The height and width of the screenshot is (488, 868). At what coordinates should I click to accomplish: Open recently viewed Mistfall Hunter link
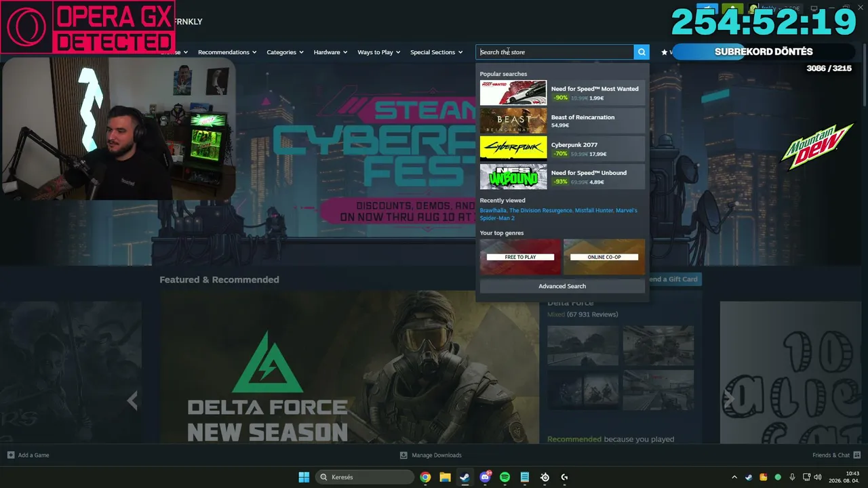pos(593,210)
